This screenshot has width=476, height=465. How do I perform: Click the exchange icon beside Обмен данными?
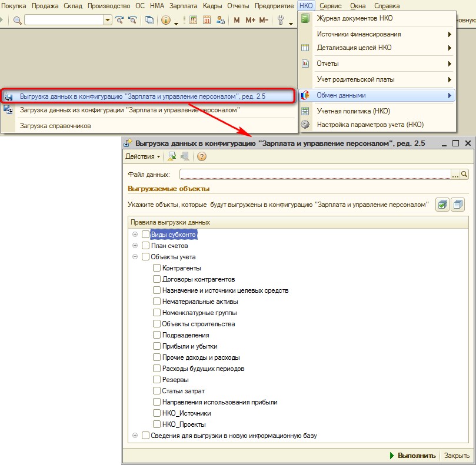pos(305,95)
